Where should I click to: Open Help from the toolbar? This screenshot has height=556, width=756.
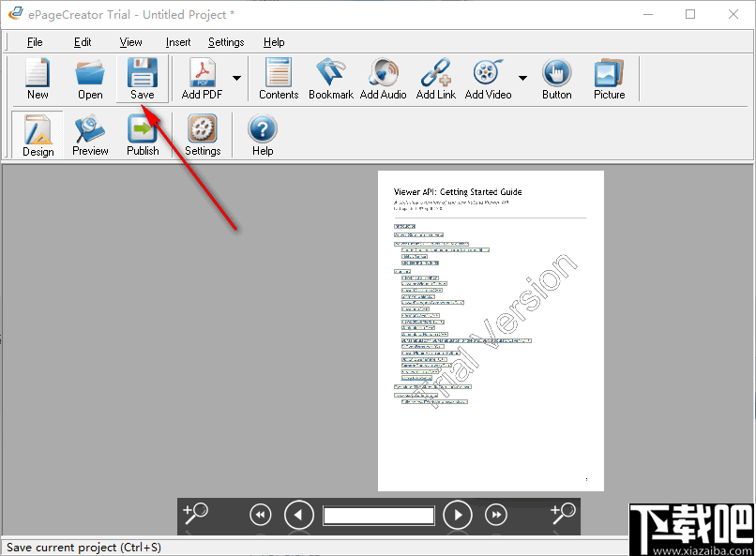(263, 135)
